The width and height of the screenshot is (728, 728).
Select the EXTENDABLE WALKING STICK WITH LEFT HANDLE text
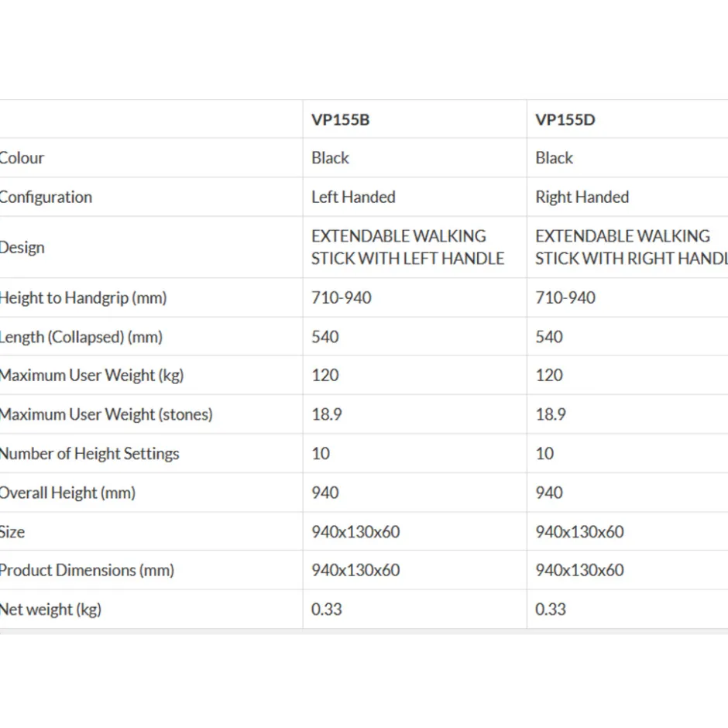click(407, 247)
